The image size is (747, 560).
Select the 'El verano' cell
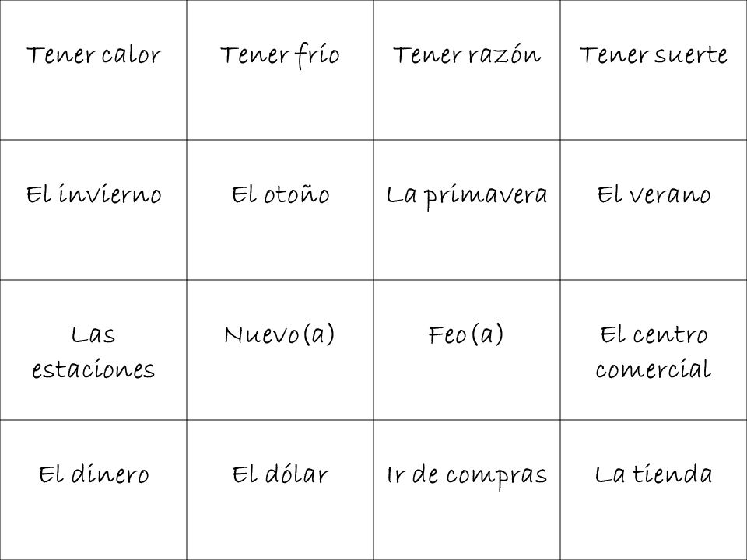click(x=654, y=210)
